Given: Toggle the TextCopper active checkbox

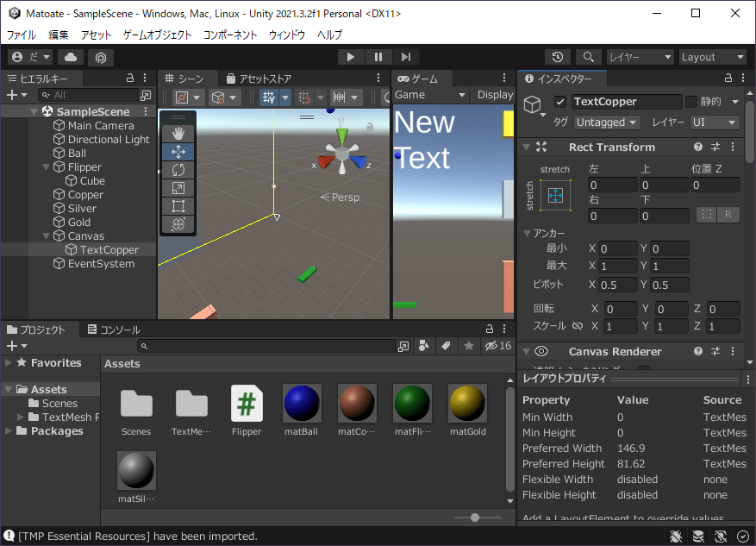Looking at the screenshot, I should pyautogui.click(x=560, y=102).
